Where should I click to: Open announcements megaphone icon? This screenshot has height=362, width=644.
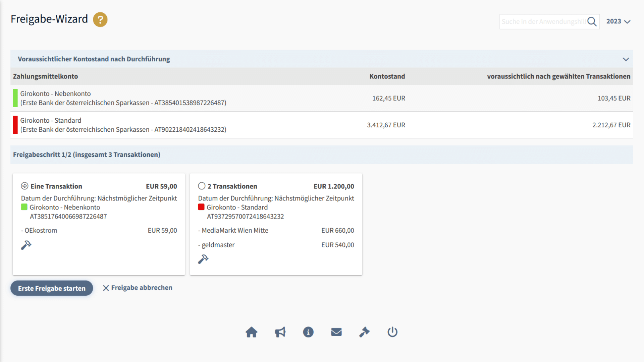[280, 332]
